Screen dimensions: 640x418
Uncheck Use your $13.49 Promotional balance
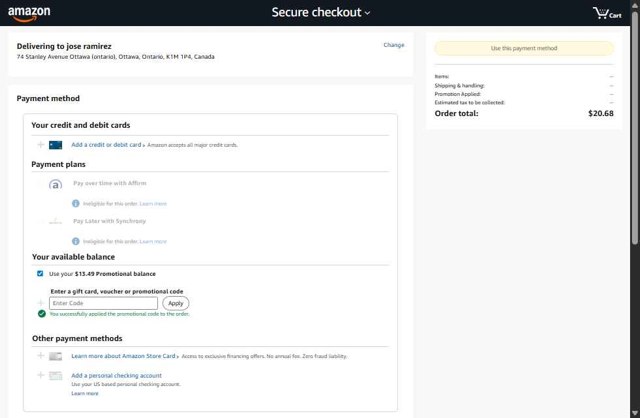[x=40, y=273]
